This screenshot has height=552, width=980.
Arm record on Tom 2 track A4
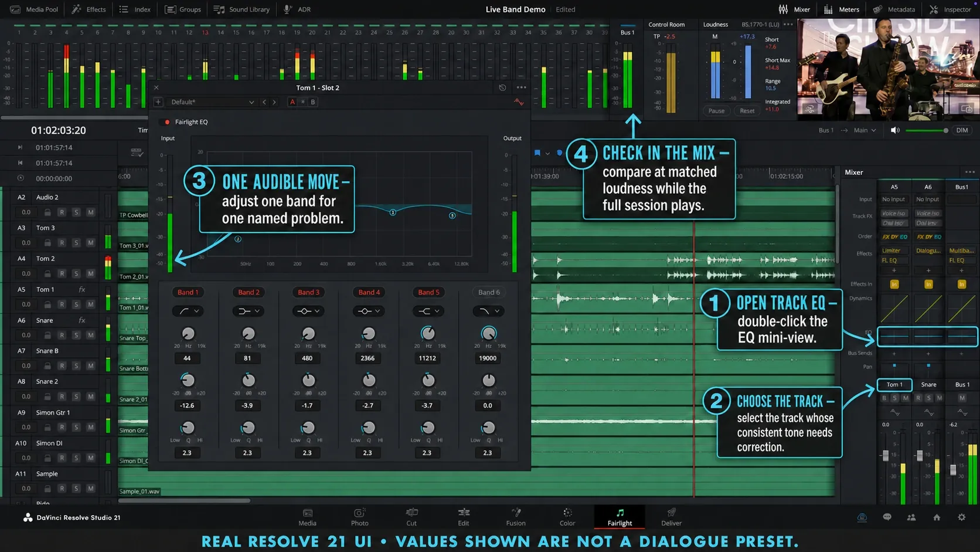62,273
